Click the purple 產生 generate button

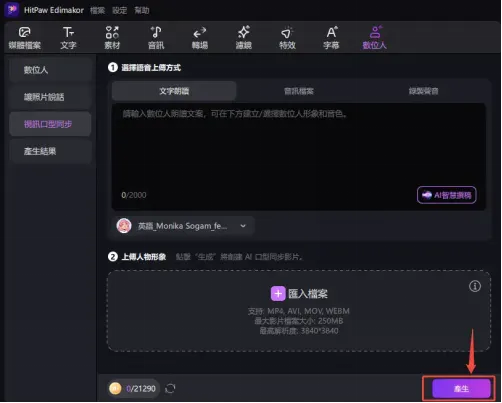tap(461, 389)
